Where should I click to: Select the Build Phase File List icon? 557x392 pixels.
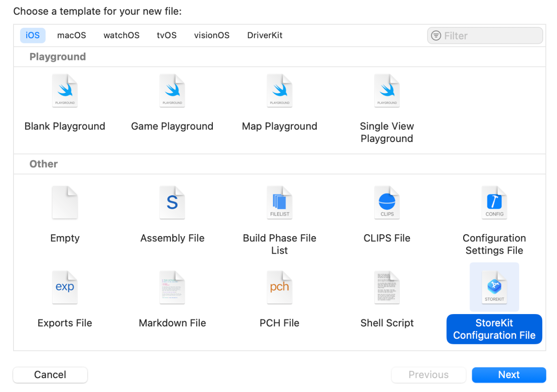click(x=280, y=202)
